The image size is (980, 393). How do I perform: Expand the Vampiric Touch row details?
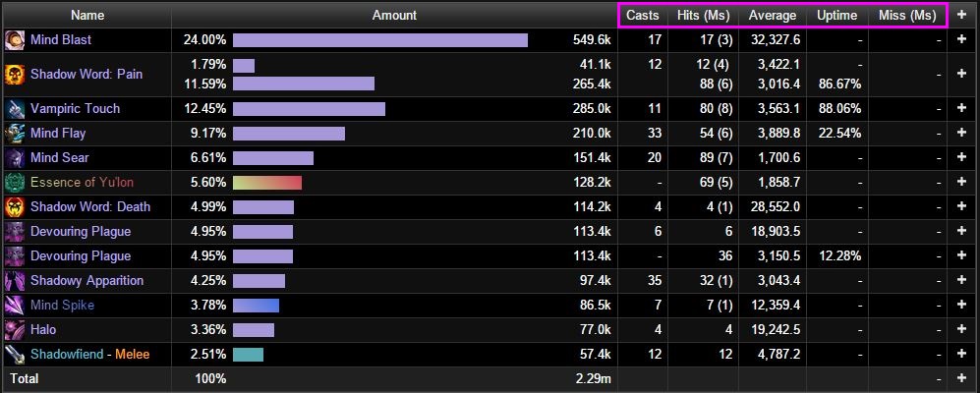click(962, 108)
